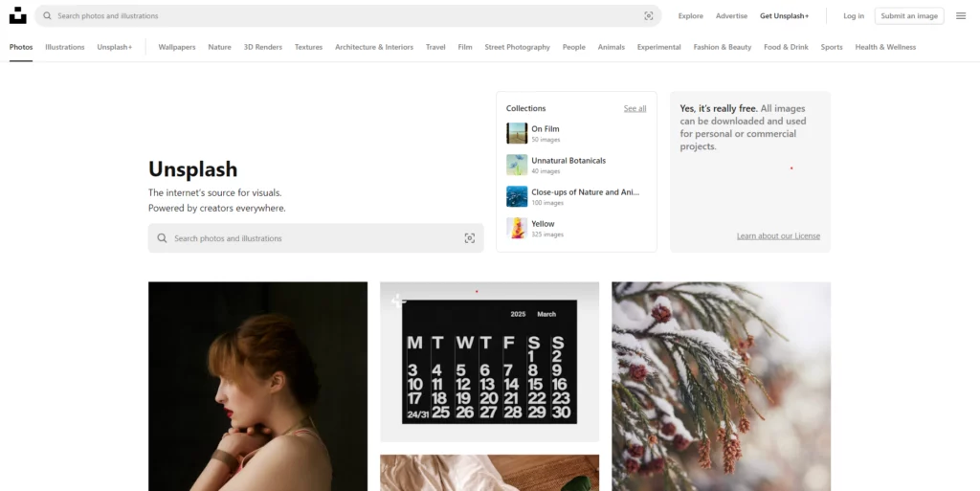
Task: Click the visual search icon in top search bar
Action: (x=649, y=16)
